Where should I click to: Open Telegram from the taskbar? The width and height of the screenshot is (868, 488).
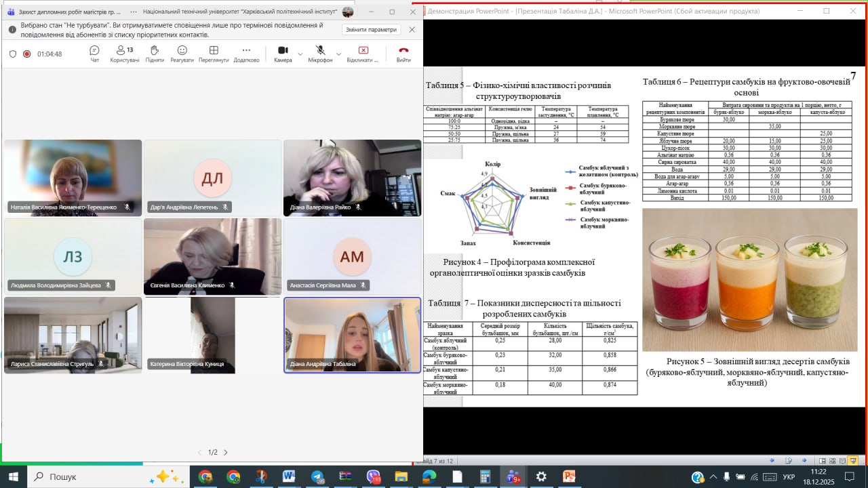tap(317, 476)
